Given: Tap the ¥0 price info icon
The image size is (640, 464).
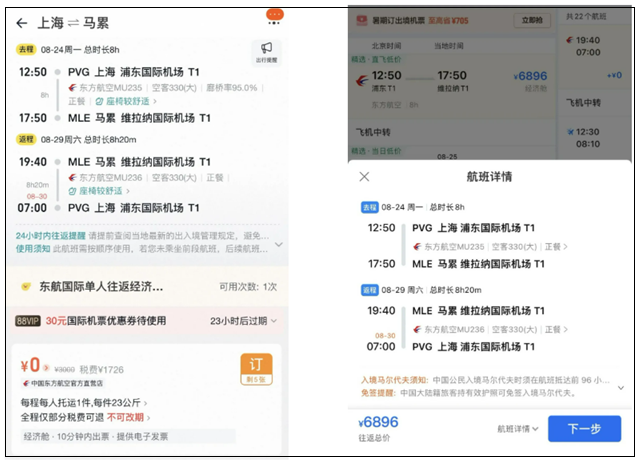Looking at the screenshot, I should (46, 368).
